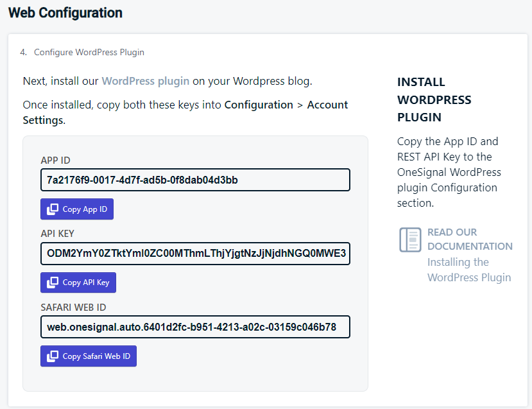Click the Configure WordPress Plugin step title
The width and height of the screenshot is (532, 409).
[x=89, y=52]
